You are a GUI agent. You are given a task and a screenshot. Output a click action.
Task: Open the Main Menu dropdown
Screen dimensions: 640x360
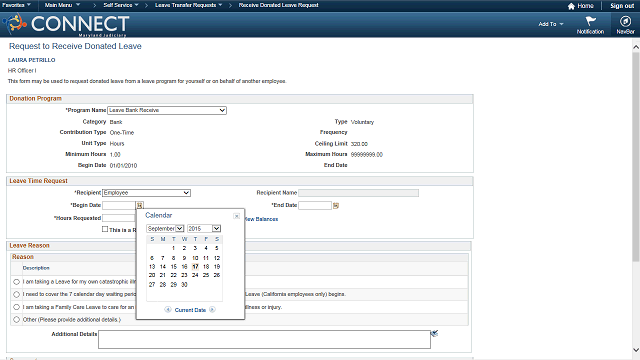point(62,5)
